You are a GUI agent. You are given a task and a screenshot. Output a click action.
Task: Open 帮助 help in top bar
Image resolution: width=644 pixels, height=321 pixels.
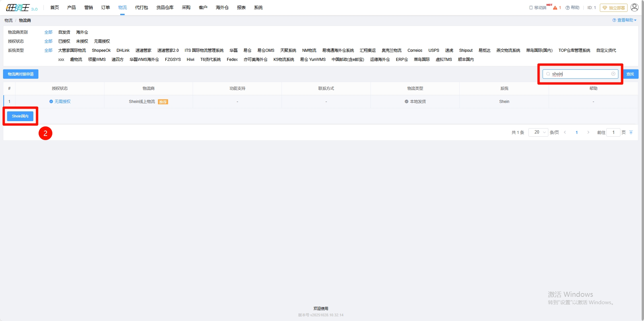tap(573, 8)
